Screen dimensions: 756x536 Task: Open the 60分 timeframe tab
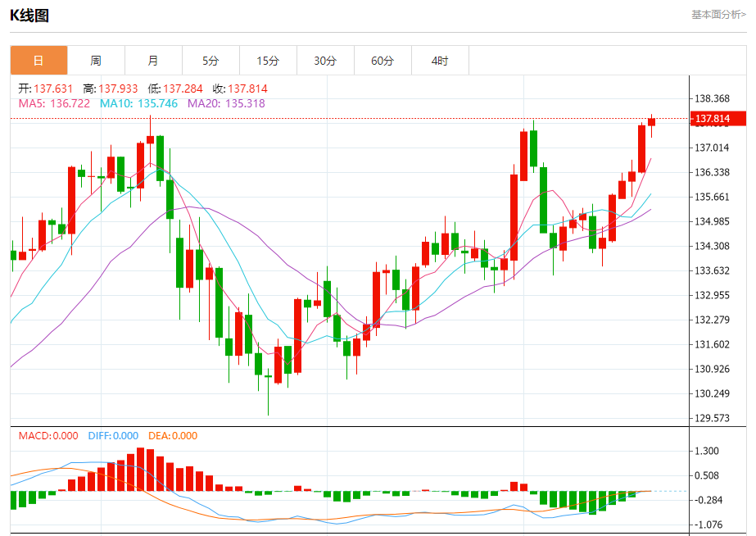point(383,61)
